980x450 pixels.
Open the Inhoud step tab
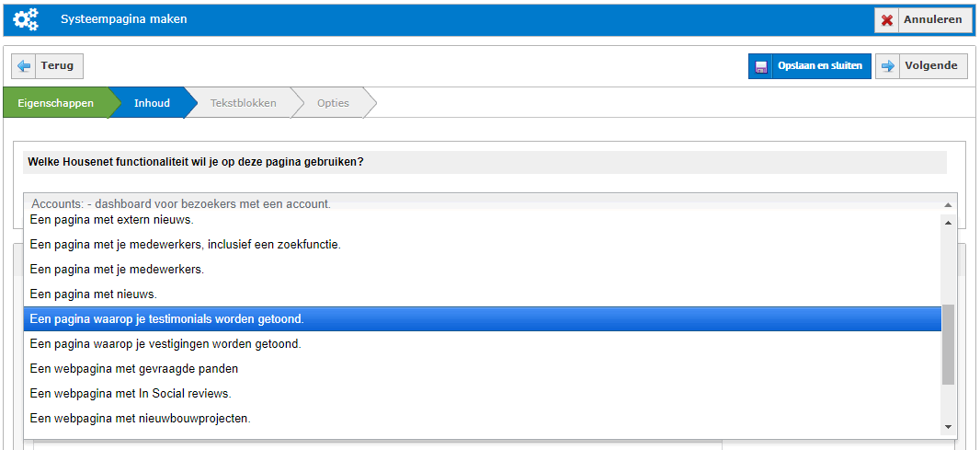[x=152, y=103]
